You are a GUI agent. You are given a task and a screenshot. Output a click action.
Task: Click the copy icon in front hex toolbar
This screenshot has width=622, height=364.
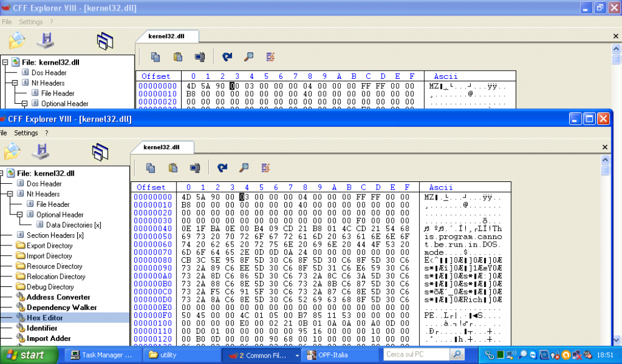pos(151,168)
